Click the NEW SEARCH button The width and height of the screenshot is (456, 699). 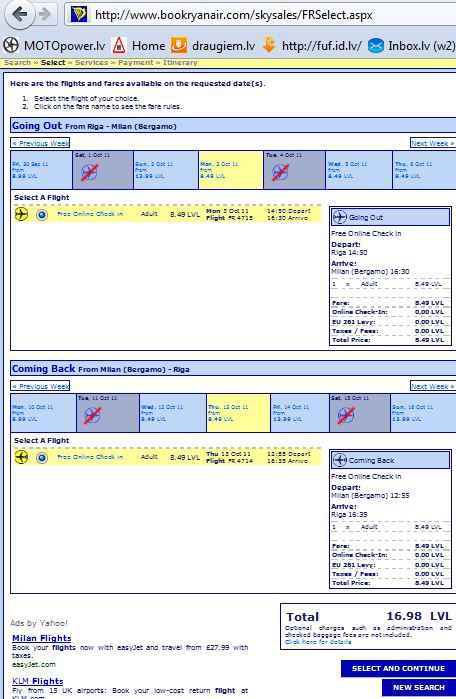419,687
